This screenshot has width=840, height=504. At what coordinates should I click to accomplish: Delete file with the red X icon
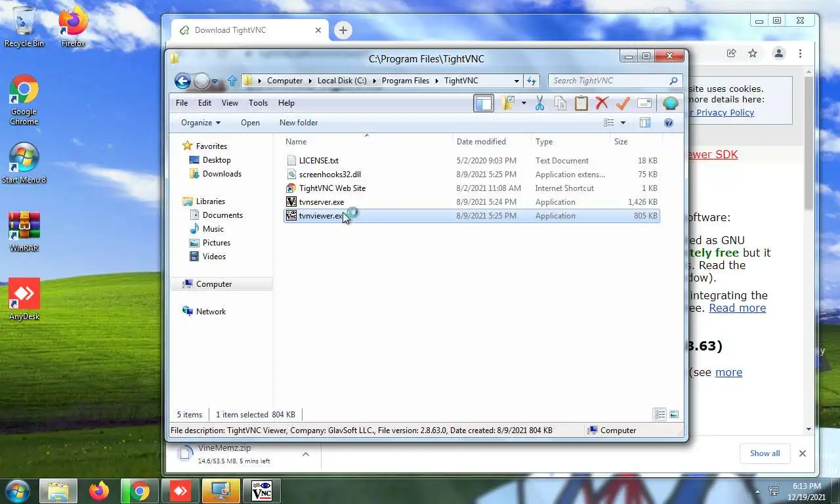pos(602,103)
